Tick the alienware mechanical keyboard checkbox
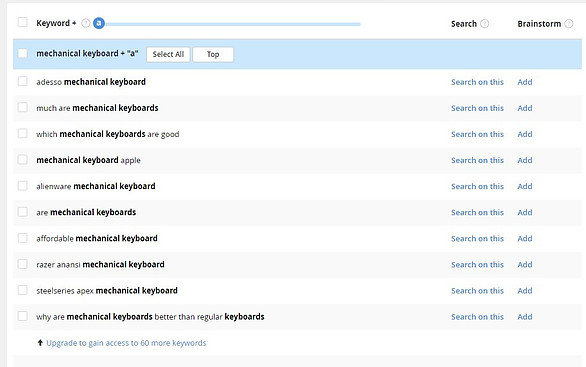 (22, 186)
